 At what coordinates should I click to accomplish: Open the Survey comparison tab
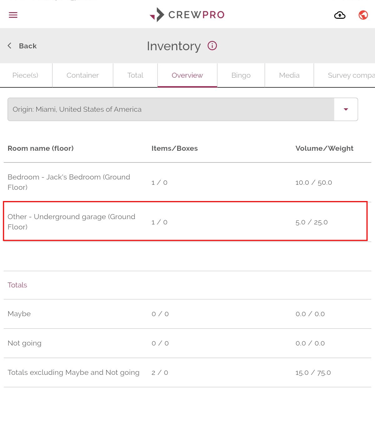pos(345,75)
